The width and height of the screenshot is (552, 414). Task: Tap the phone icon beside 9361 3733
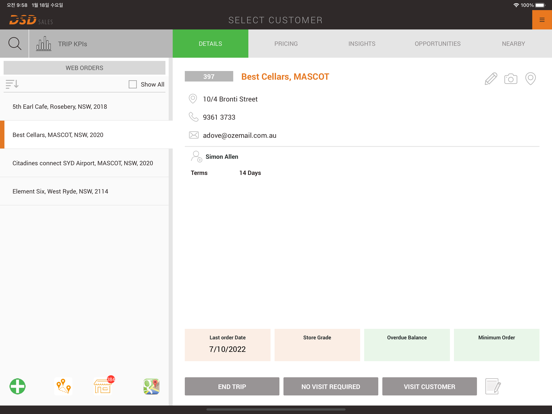click(193, 117)
